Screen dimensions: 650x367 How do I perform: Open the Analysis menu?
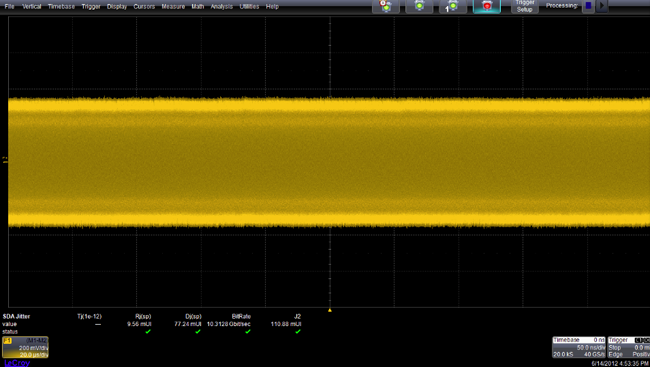point(221,7)
